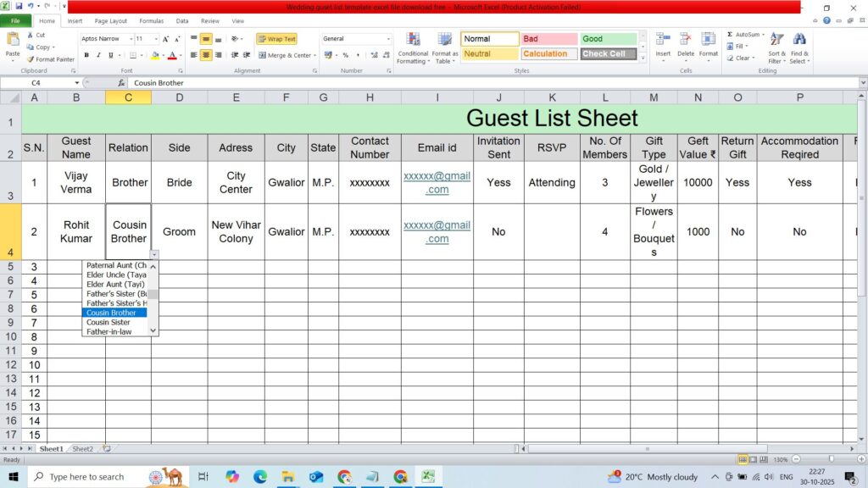Screen dimensions: 868x488
Task: Toggle Italic formatting
Action: click(98, 55)
